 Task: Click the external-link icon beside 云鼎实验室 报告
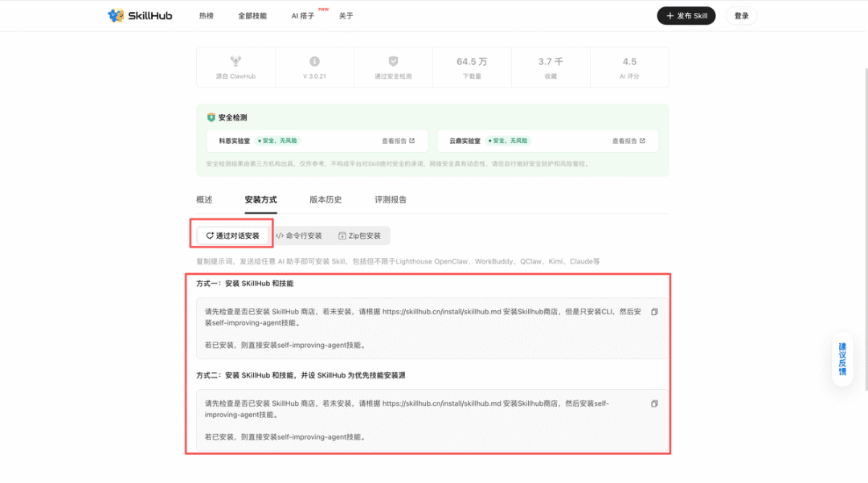pyautogui.click(x=642, y=141)
